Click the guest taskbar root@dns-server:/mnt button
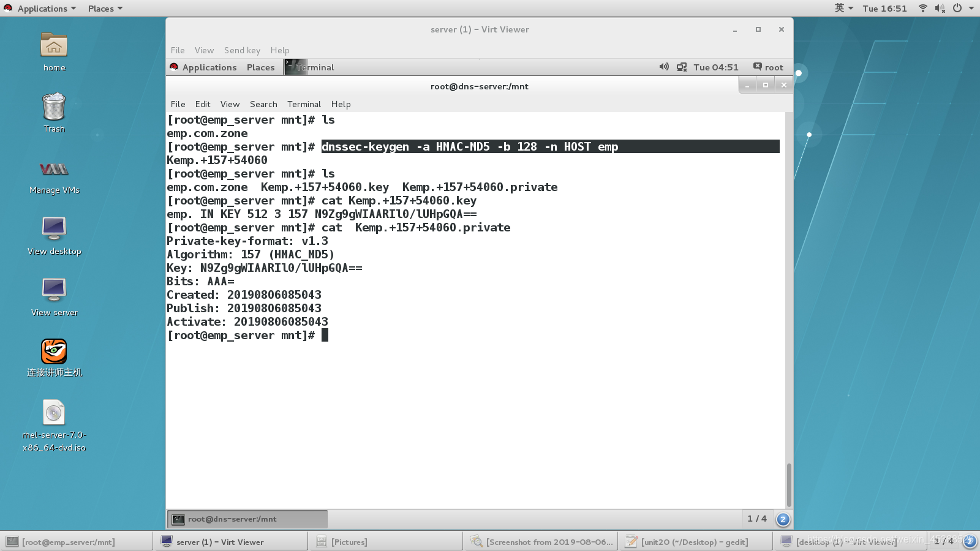This screenshot has width=980, height=551. pyautogui.click(x=247, y=519)
